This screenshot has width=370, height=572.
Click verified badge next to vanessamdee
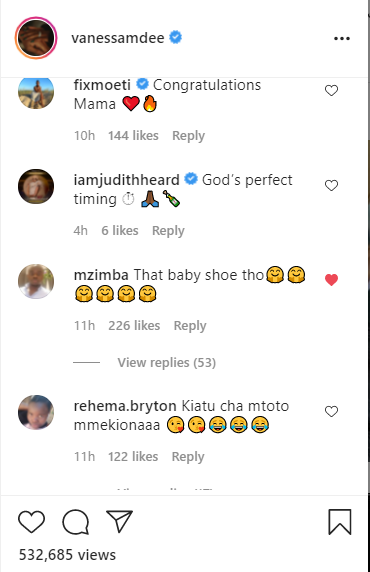[176, 38]
